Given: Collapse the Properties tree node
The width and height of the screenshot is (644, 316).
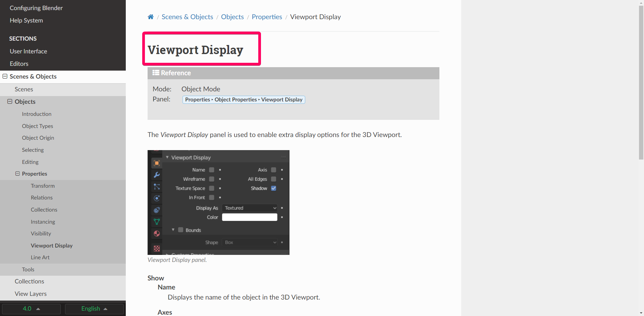Looking at the screenshot, I should pyautogui.click(x=17, y=174).
